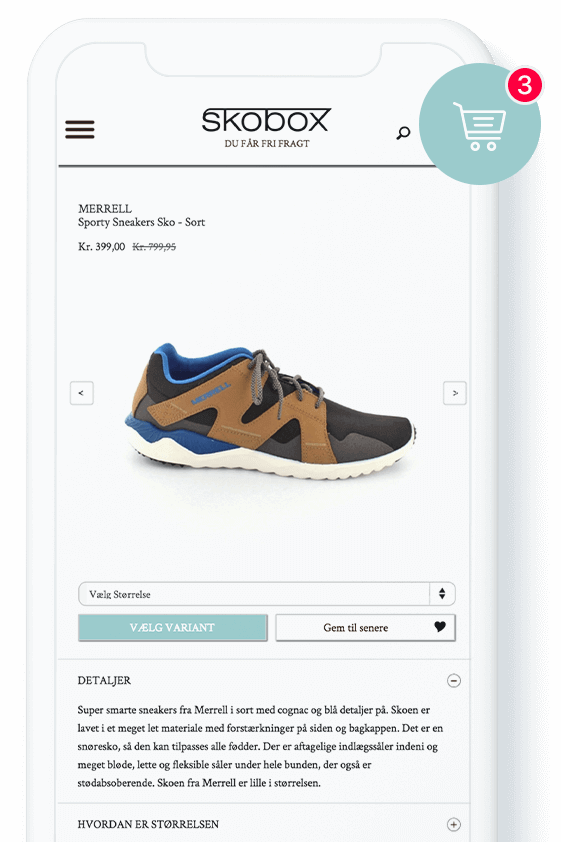This screenshot has width=561, height=842.
Task: Collapse the Detaljer section with the minus icon
Action: [454, 681]
